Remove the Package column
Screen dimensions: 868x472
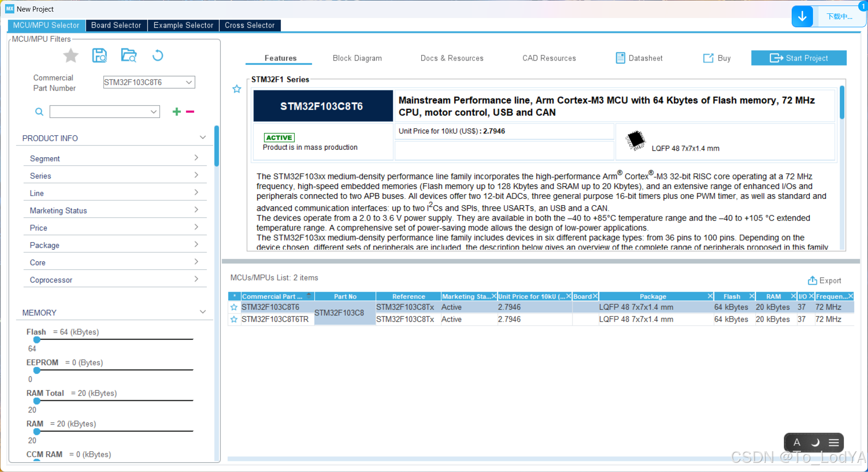[x=710, y=296]
